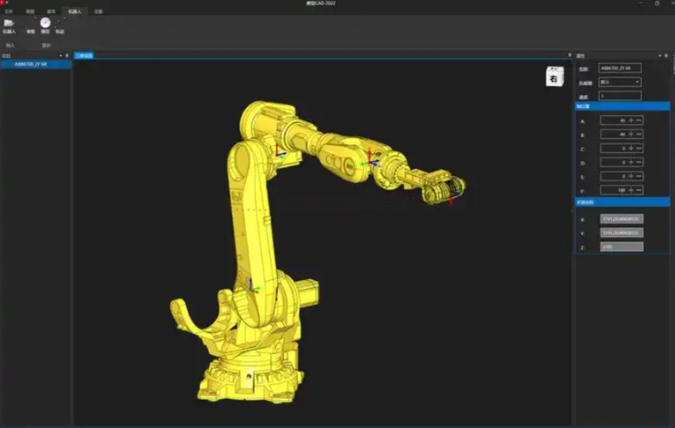Viewport: 675px width, 428px height.
Task: Click the X coordinate value field
Action: point(620,218)
